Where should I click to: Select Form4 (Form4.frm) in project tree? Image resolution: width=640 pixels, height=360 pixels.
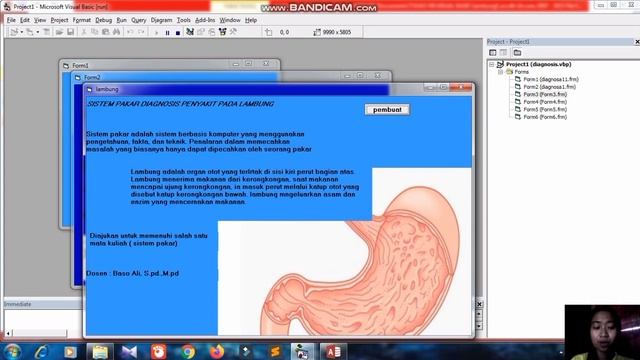click(545, 102)
